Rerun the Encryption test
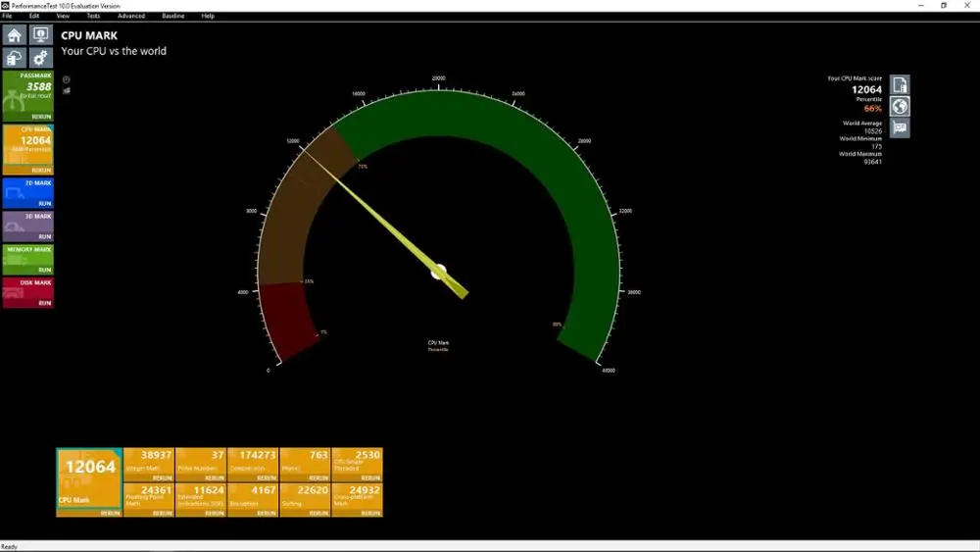Viewport: 980px width, 552px height. (267, 513)
